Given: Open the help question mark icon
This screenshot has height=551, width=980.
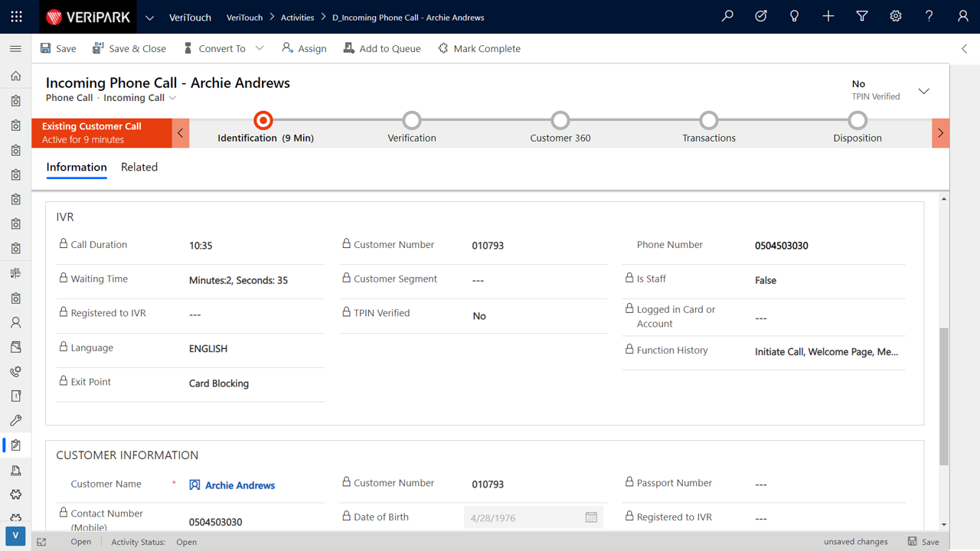Looking at the screenshot, I should (x=929, y=16).
